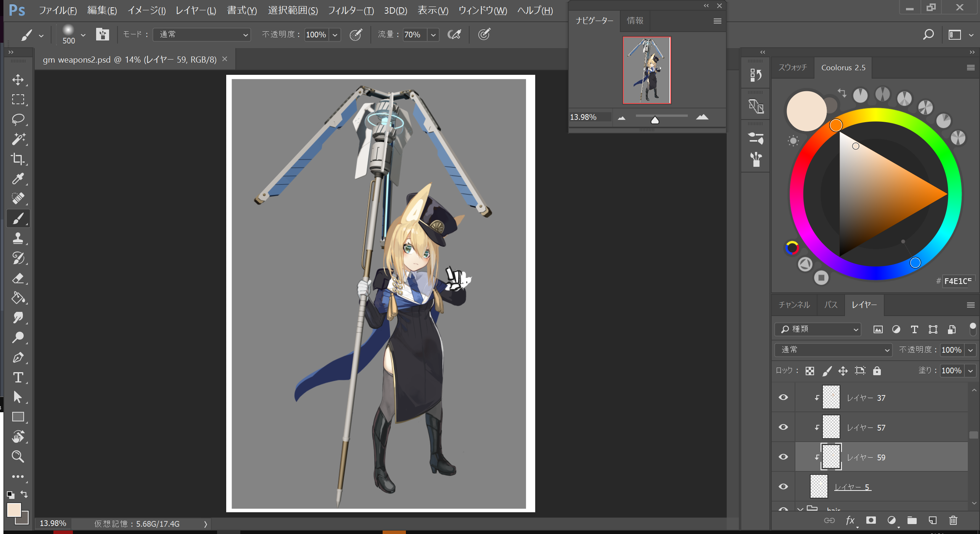Open the ファイル(F) menu

(x=58, y=10)
